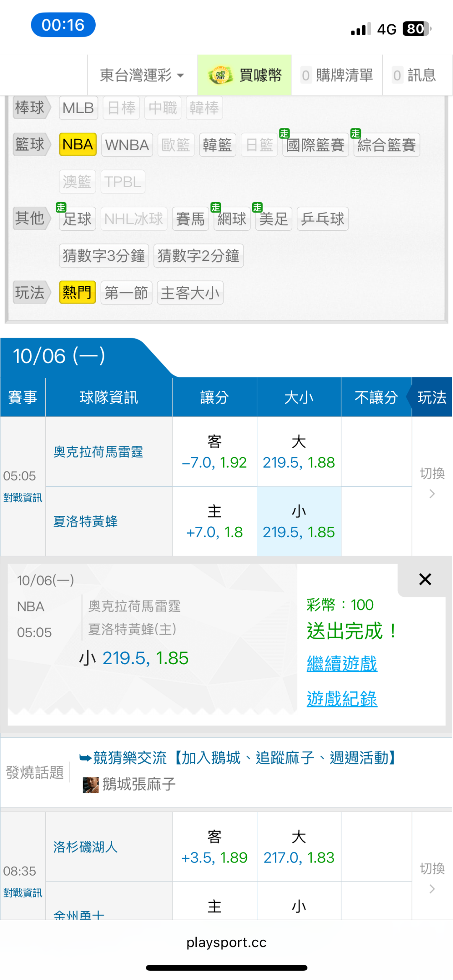The width and height of the screenshot is (453, 980).
Task: Pick Hornets spread 主 +7.0, 1.8
Action: [214, 521]
